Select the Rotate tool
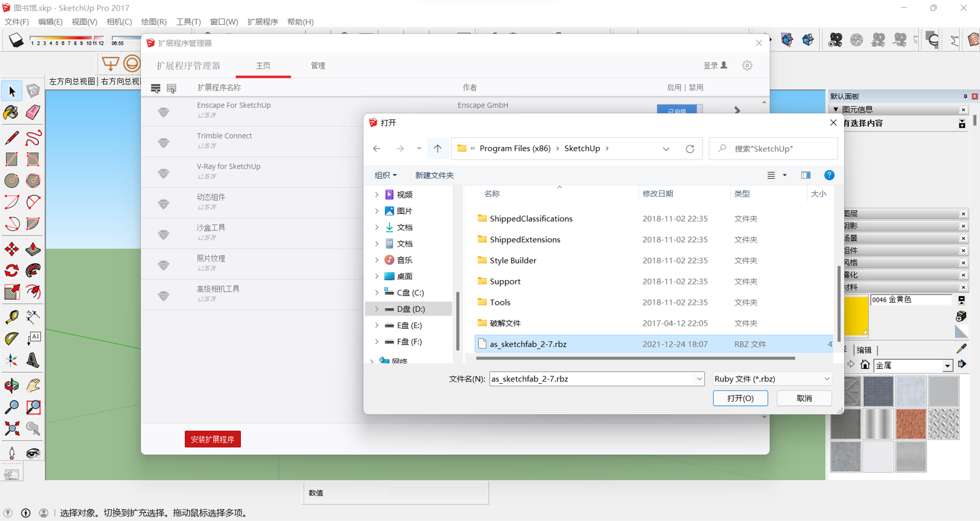This screenshot has width=980, height=521. click(12, 271)
